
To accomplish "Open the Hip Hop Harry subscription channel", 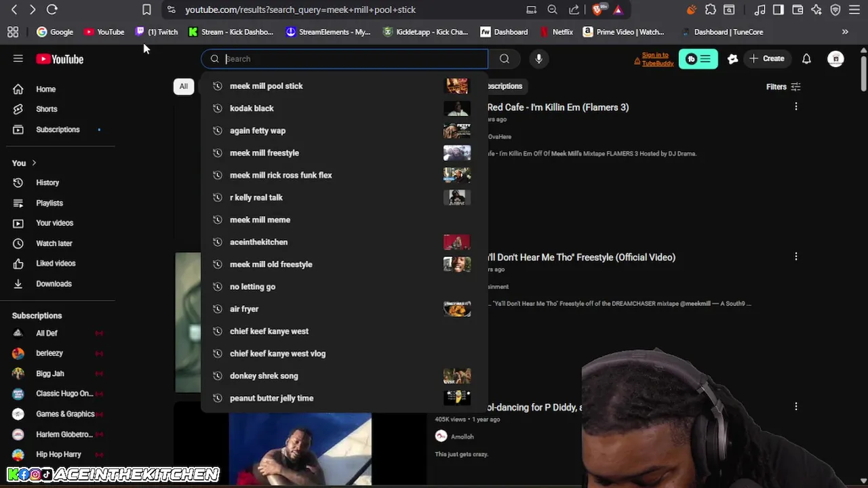I will coord(58,454).
